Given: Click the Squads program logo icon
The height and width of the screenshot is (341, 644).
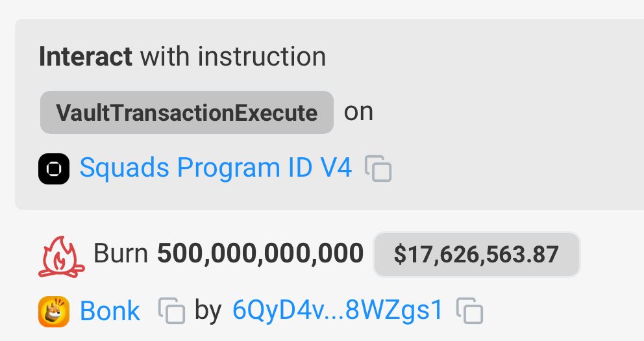Looking at the screenshot, I should [54, 169].
